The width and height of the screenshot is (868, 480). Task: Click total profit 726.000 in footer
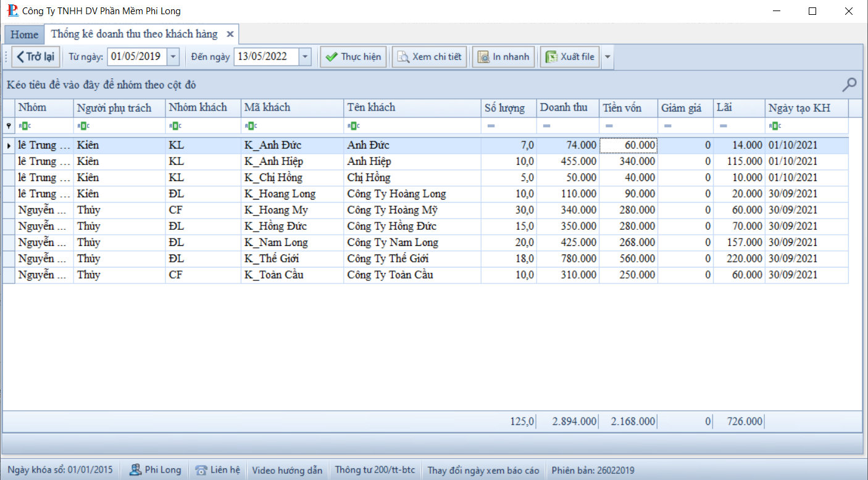tap(743, 421)
